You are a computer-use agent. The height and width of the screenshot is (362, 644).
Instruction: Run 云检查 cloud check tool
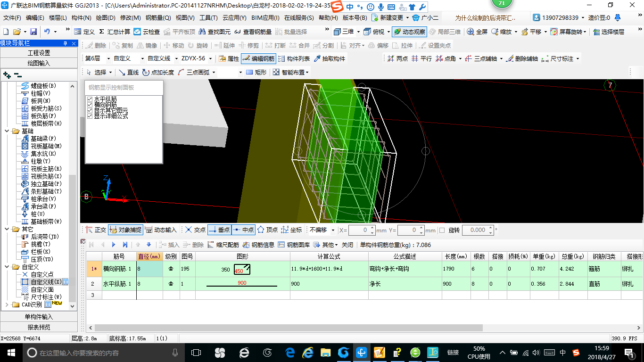point(147,32)
